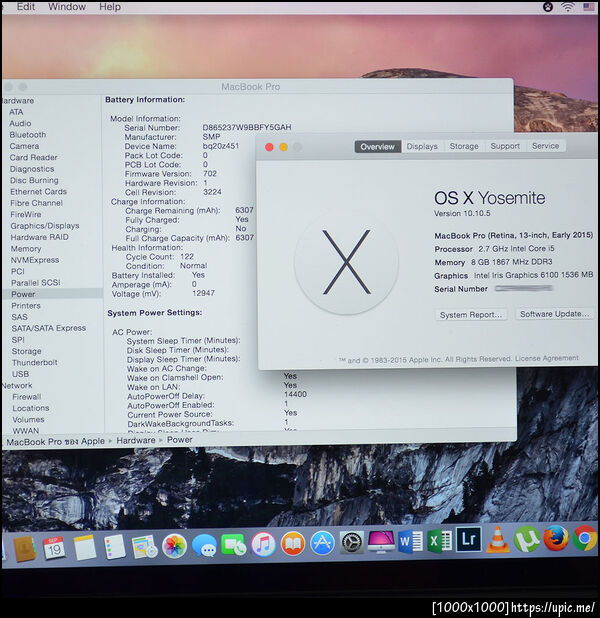Click the Voltage value 12947

click(x=203, y=293)
